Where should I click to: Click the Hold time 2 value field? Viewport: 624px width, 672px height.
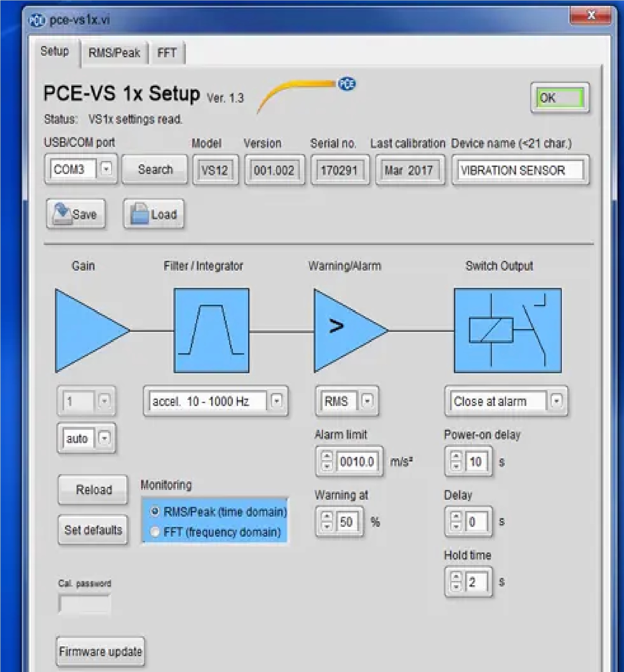click(476, 582)
